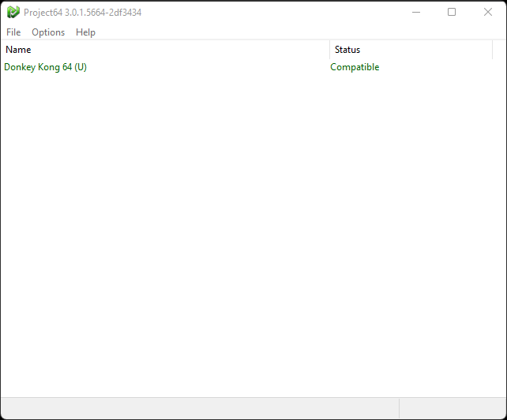Minimize the Project64 window
This screenshot has width=507, height=420.
click(x=416, y=13)
